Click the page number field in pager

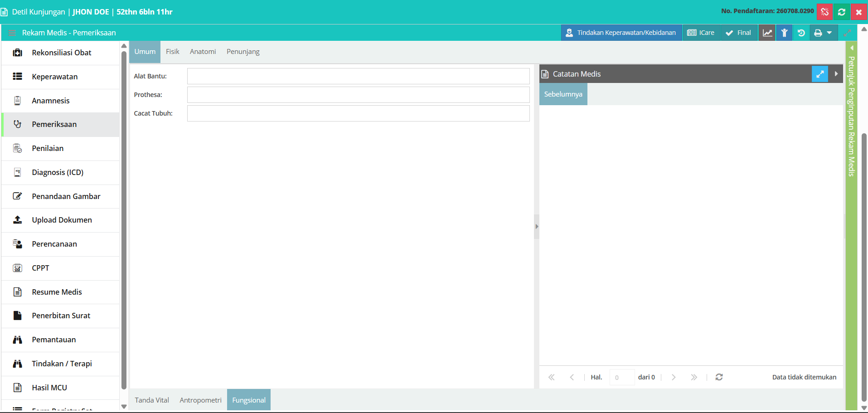click(x=622, y=377)
